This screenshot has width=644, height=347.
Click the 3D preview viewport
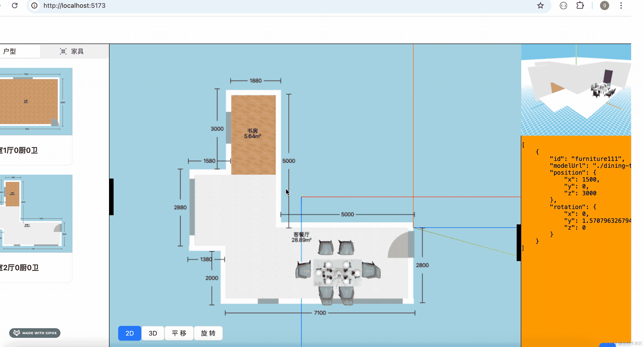[x=576, y=90]
